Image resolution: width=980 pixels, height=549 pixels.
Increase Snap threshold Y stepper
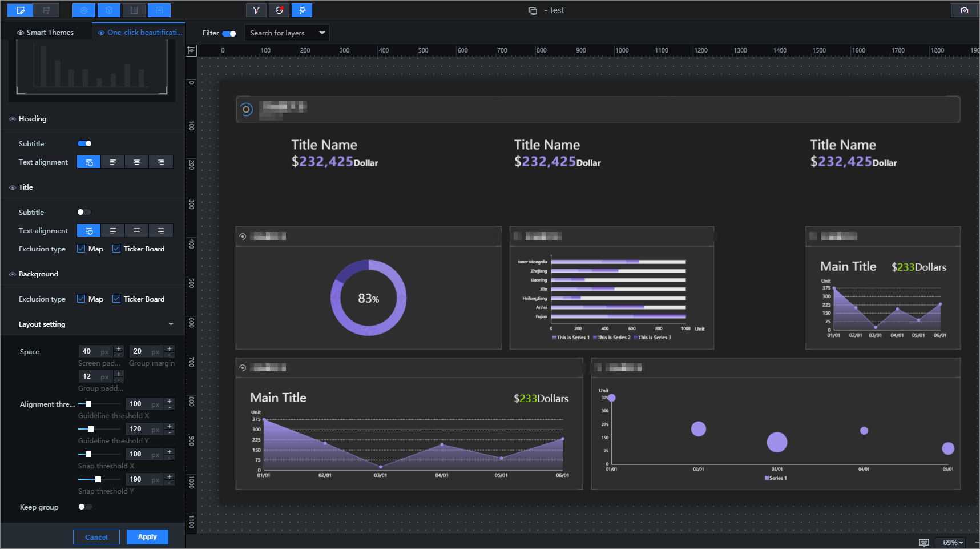pos(170,476)
